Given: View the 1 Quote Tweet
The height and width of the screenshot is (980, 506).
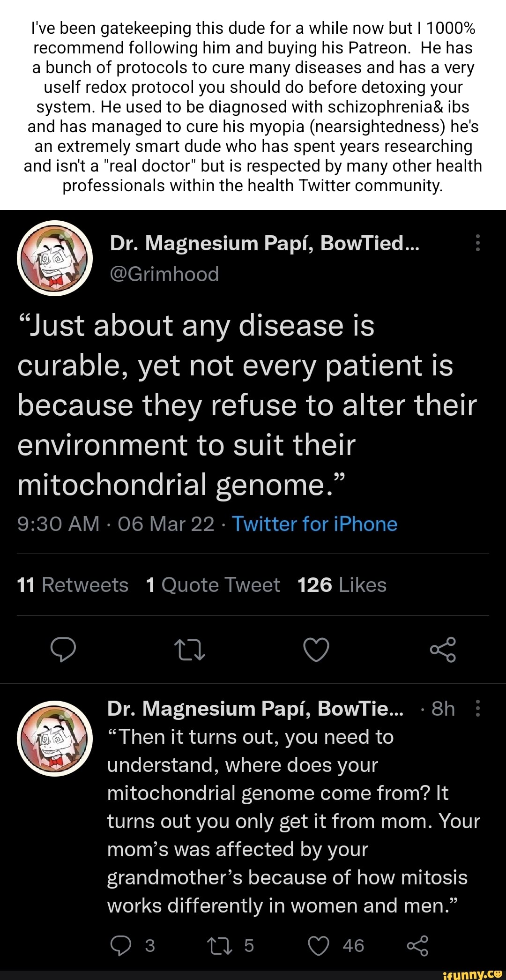Looking at the screenshot, I should pos(213,585).
